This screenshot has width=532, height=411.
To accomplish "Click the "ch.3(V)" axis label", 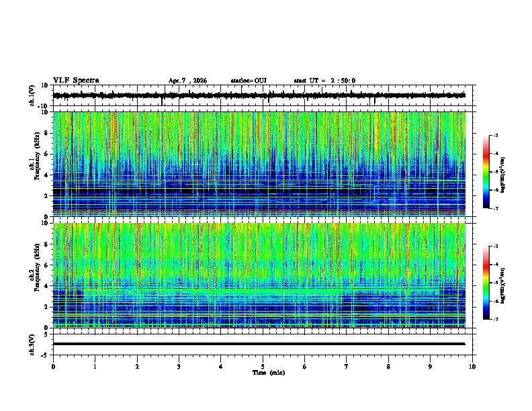I will click(32, 345).
